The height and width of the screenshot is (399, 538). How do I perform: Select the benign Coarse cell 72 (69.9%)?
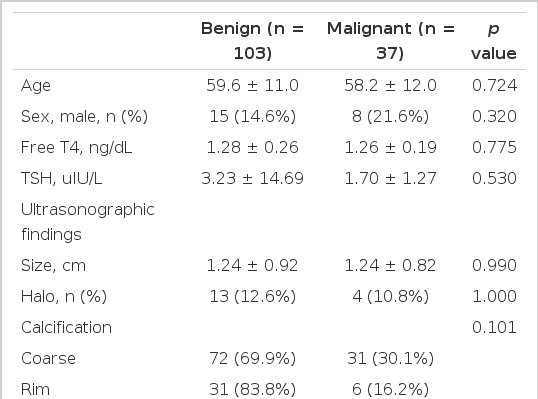coord(253,359)
